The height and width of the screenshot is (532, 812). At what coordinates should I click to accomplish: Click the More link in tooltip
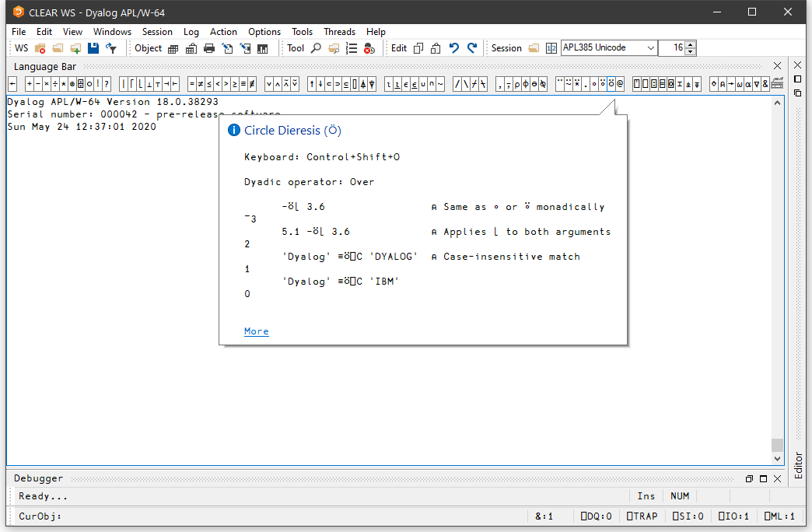[x=256, y=331]
